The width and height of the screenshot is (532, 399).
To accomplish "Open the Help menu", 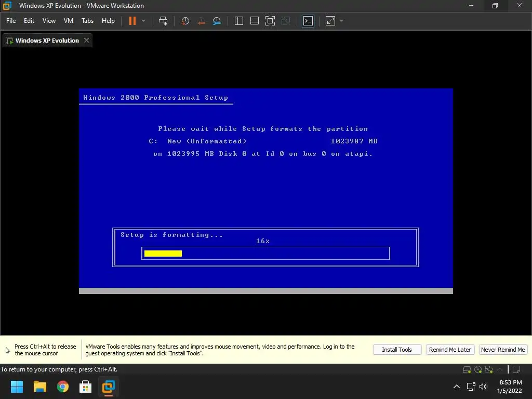I will coord(108,21).
